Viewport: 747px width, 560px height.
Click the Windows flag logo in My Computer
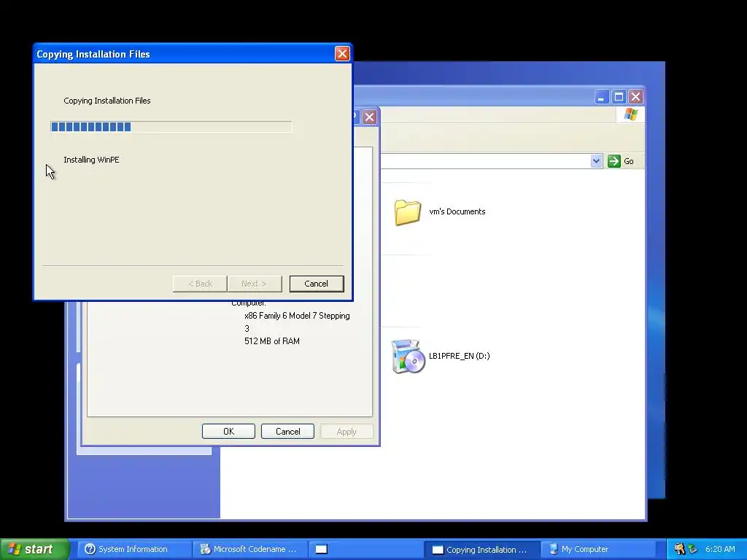coord(630,114)
